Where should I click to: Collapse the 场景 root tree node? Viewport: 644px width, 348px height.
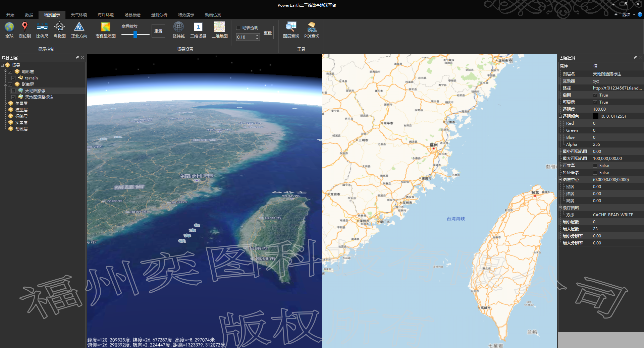(2, 65)
